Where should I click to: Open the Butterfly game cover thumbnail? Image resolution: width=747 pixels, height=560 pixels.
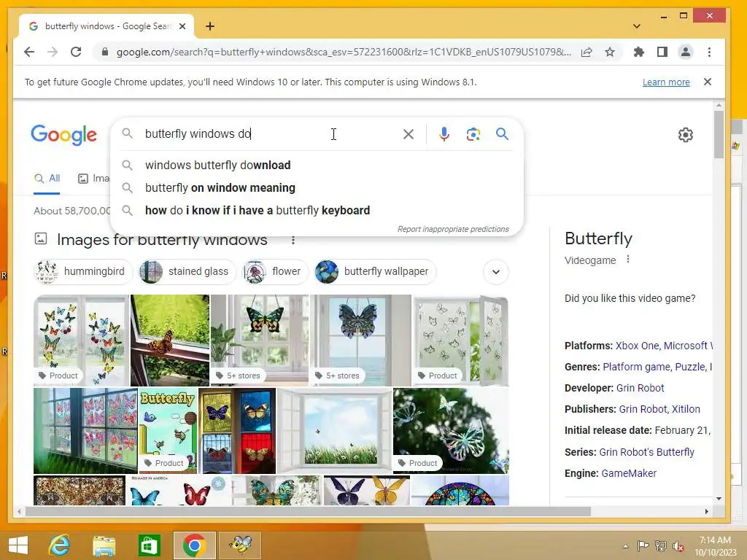[x=169, y=431]
